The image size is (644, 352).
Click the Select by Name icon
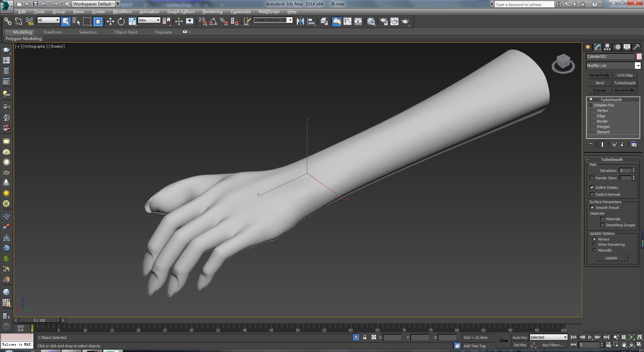(76, 21)
